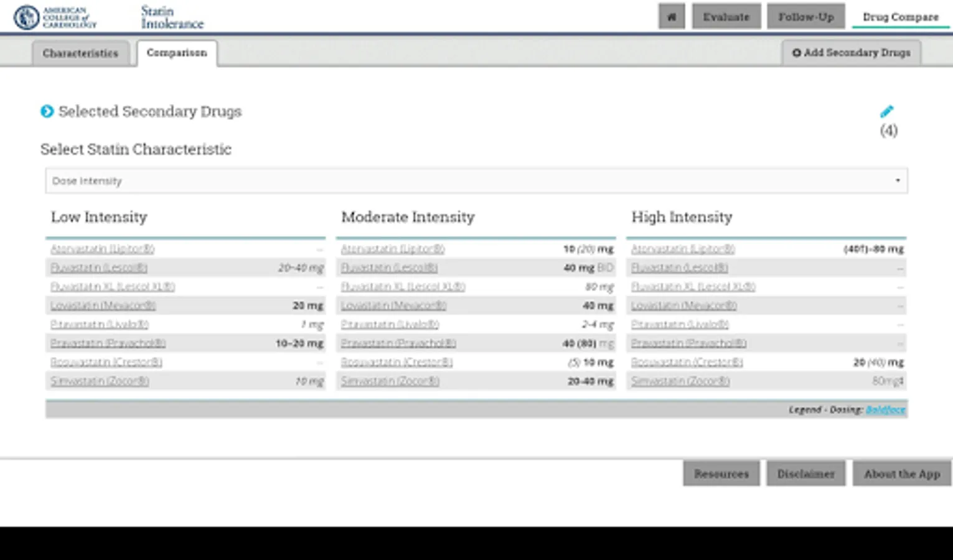Image resolution: width=953 pixels, height=560 pixels.
Task: Click Fluvastatin XL (Lescol XL) in Low Intensity
Action: point(113,287)
